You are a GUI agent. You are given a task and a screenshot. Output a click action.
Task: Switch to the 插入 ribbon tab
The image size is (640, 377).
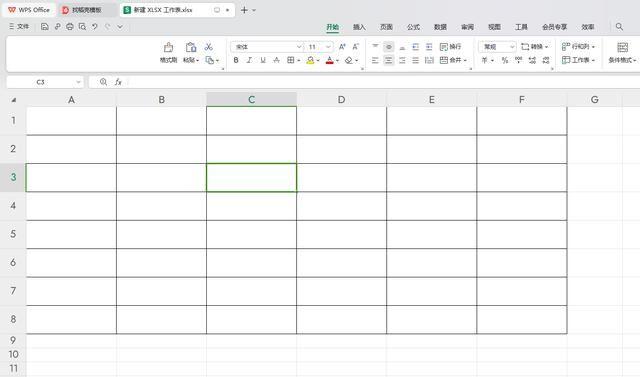click(x=359, y=27)
